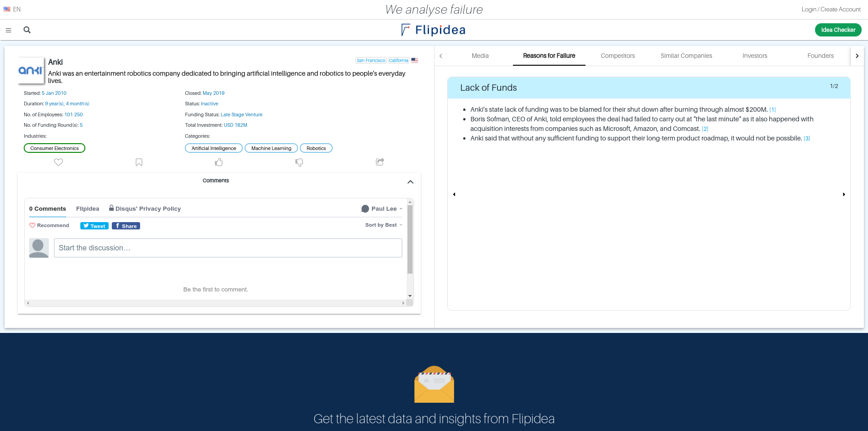This screenshot has width=868, height=431.
Task: Click the Twitter Tweet button
Action: [x=94, y=226]
